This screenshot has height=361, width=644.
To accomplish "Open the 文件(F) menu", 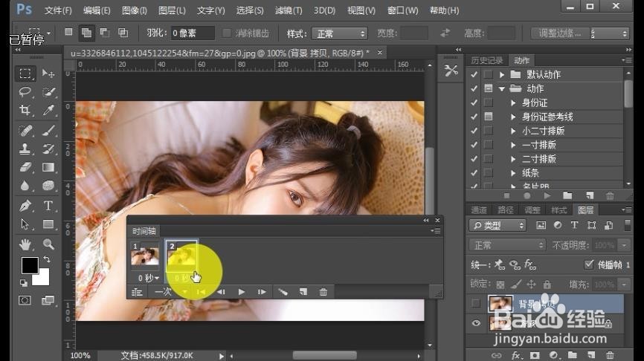I will [x=58, y=10].
